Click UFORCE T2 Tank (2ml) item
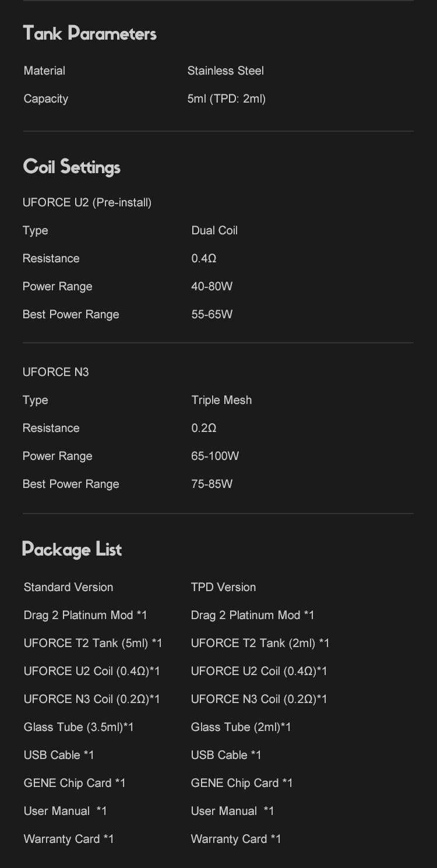 tap(260, 643)
